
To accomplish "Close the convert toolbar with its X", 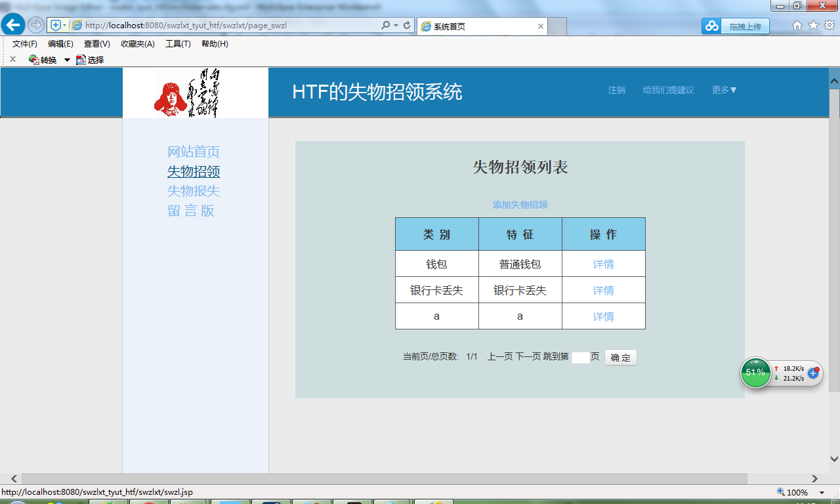I will pos(12,59).
